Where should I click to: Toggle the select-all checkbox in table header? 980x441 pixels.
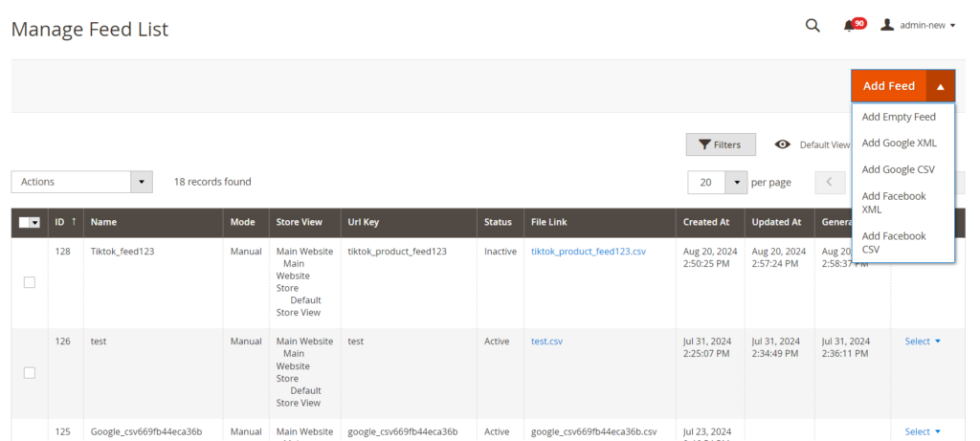click(x=26, y=223)
